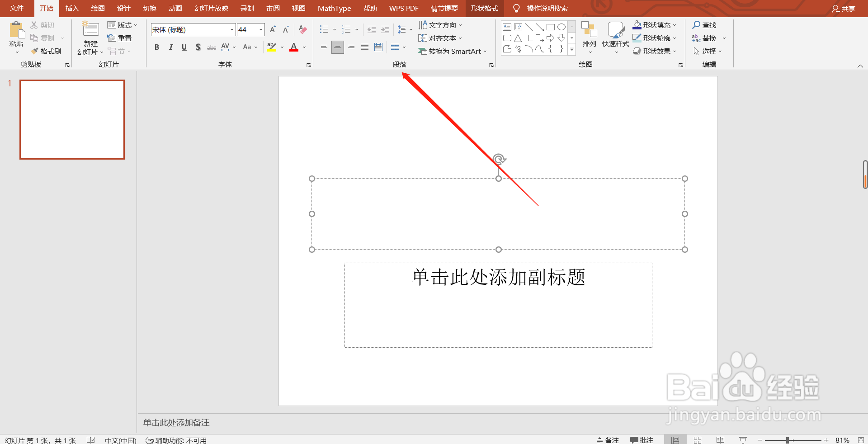This screenshot has width=868, height=444.
Task: Select the freeform scribble drawing tool
Action: [518, 49]
